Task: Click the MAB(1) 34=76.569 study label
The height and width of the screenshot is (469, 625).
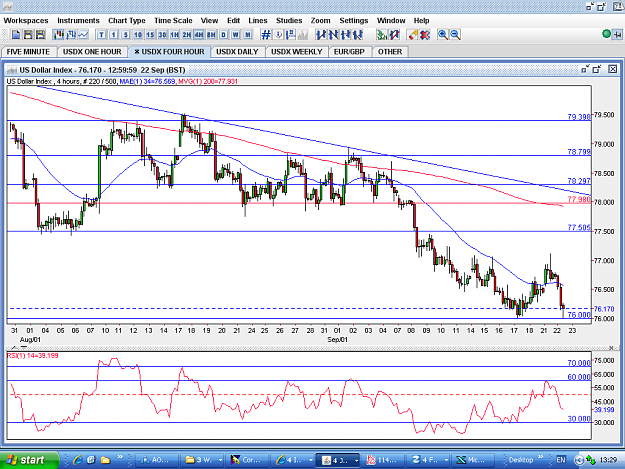Action: coord(147,81)
